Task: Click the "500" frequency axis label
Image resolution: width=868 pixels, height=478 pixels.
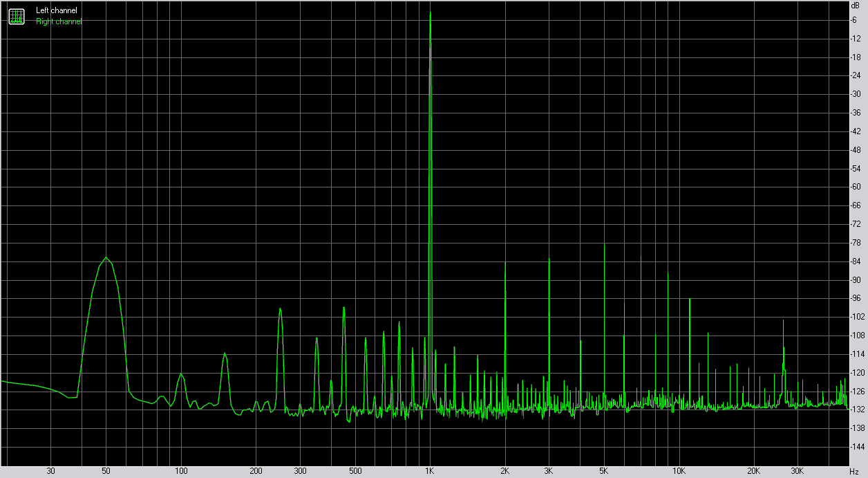Action: (x=355, y=471)
